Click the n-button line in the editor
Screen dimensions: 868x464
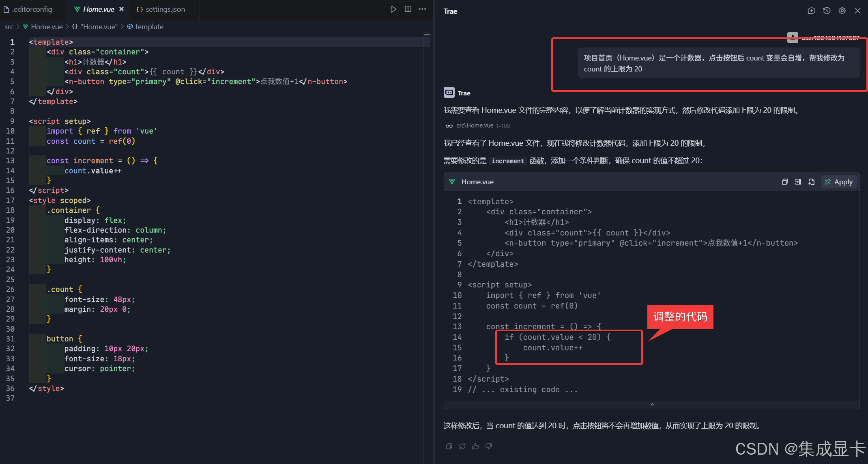206,82
